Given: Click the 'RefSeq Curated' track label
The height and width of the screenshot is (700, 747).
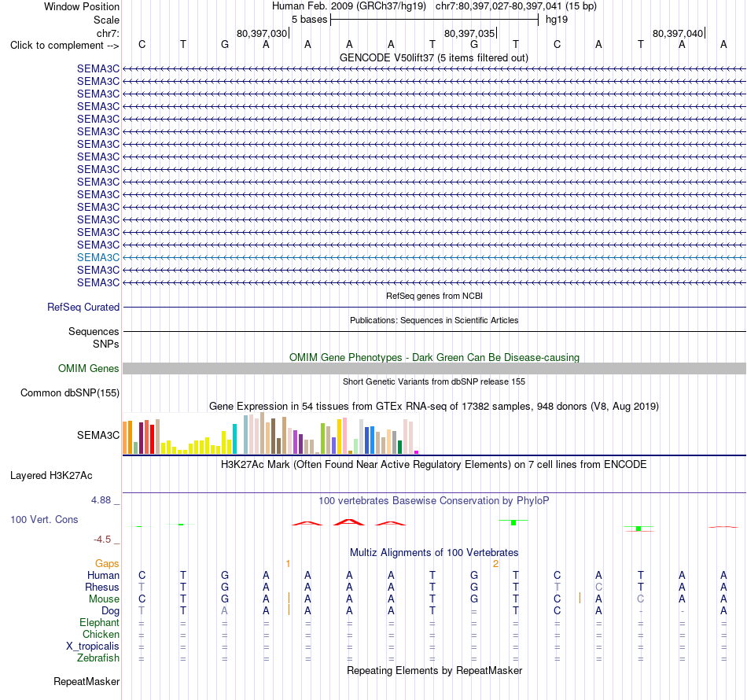Looking at the screenshot, I should click(83, 307).
